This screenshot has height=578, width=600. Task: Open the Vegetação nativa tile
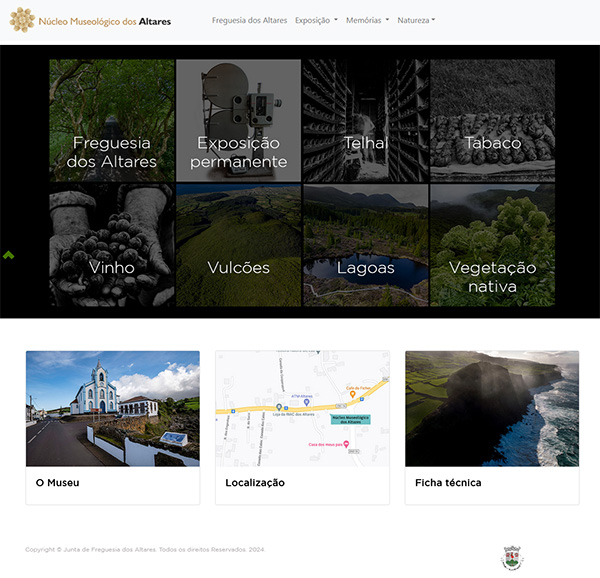click(x=492, y=245)
